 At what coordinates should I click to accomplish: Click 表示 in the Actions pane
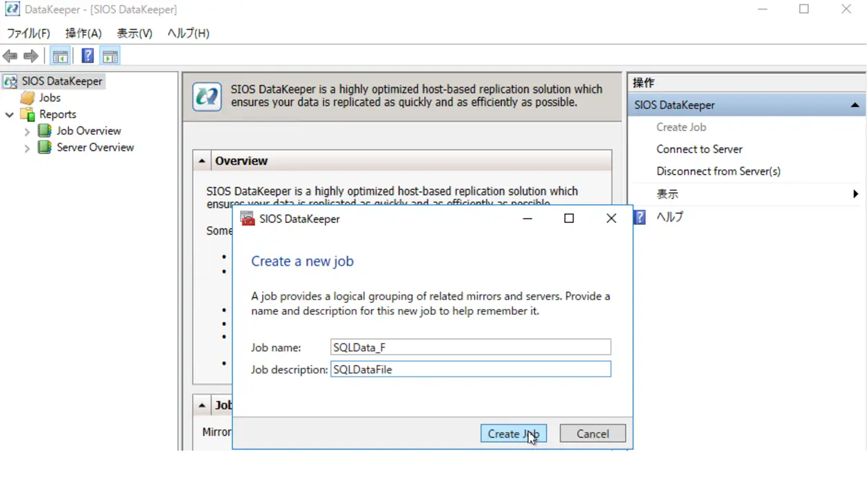pos(667,195)
